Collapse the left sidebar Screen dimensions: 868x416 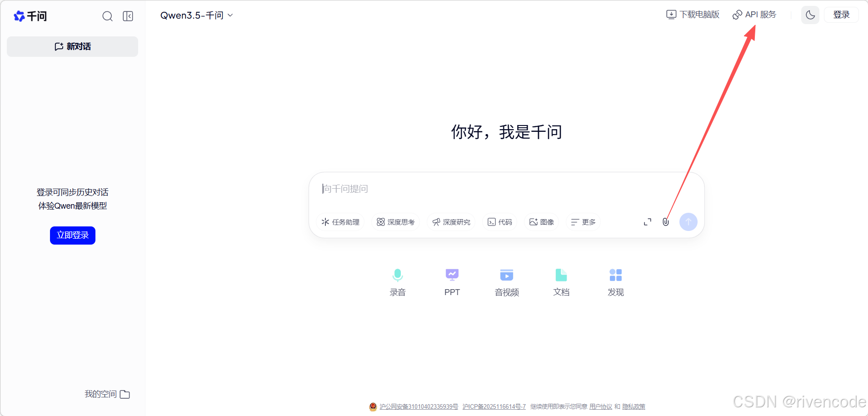pyautogui.click(x=128, y=16)
